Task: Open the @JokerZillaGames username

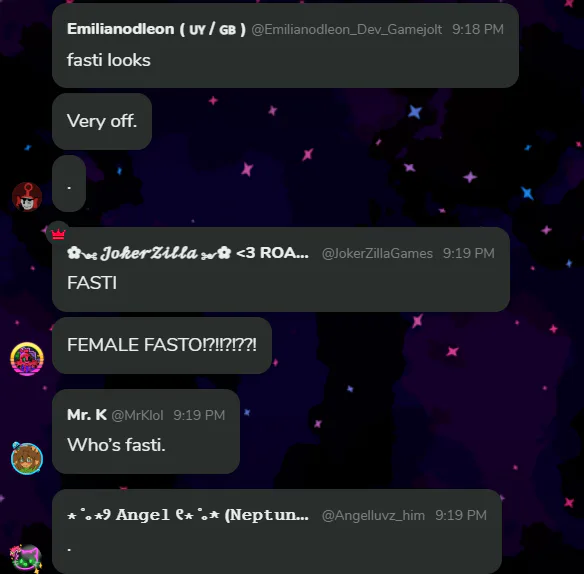Action: 377,254
